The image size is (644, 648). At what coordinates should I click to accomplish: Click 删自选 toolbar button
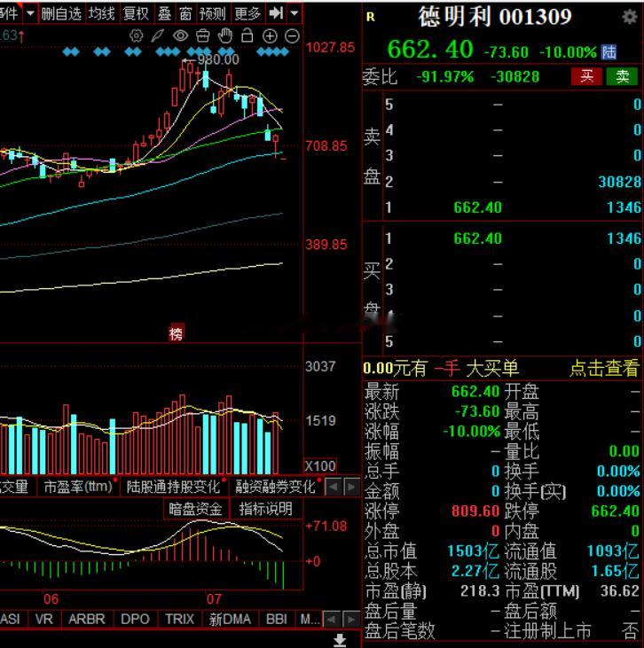click(61, 13)
